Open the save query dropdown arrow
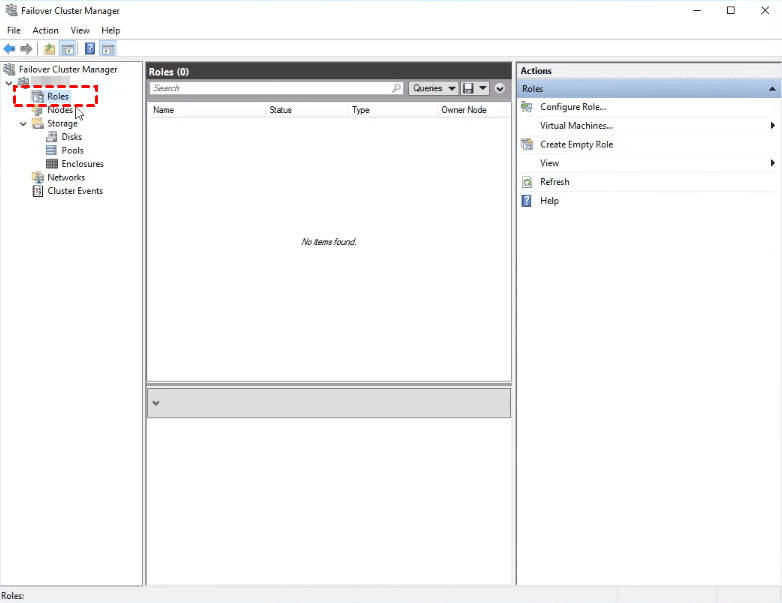 tap(482, 88)
